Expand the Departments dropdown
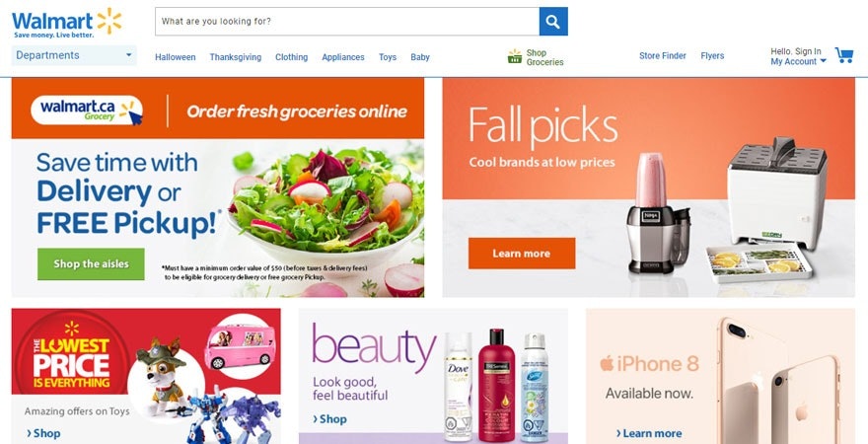 coord(74,55)
